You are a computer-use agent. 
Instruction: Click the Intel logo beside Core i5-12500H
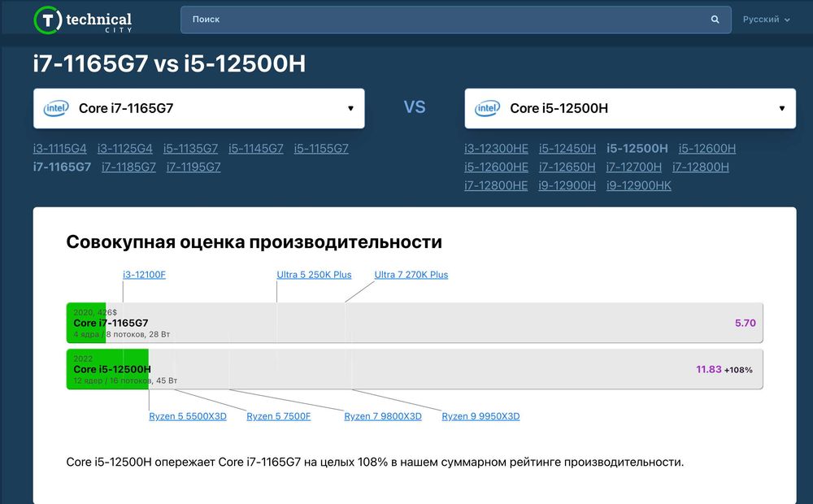click(487, 108)
